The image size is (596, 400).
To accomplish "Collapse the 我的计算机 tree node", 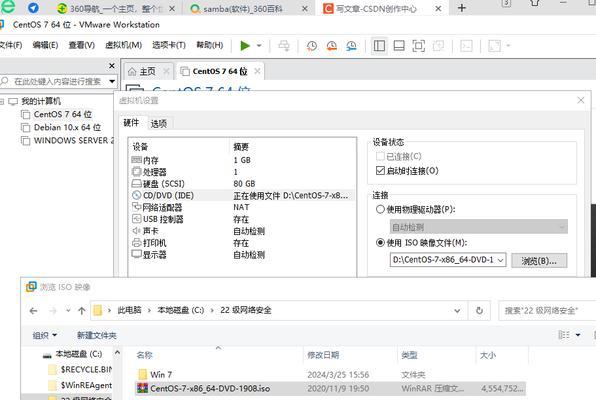I will [2, 101].
